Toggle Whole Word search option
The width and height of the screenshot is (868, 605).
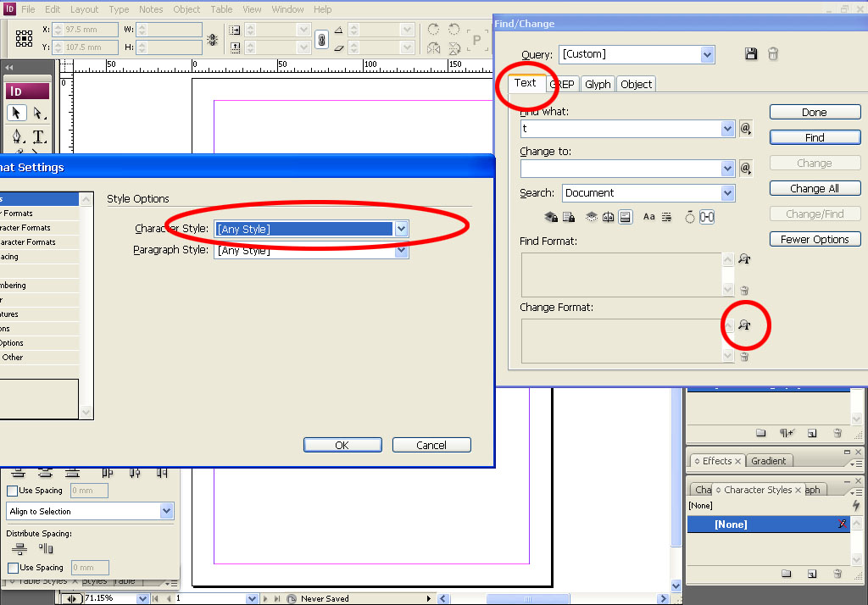pos(666,217)
